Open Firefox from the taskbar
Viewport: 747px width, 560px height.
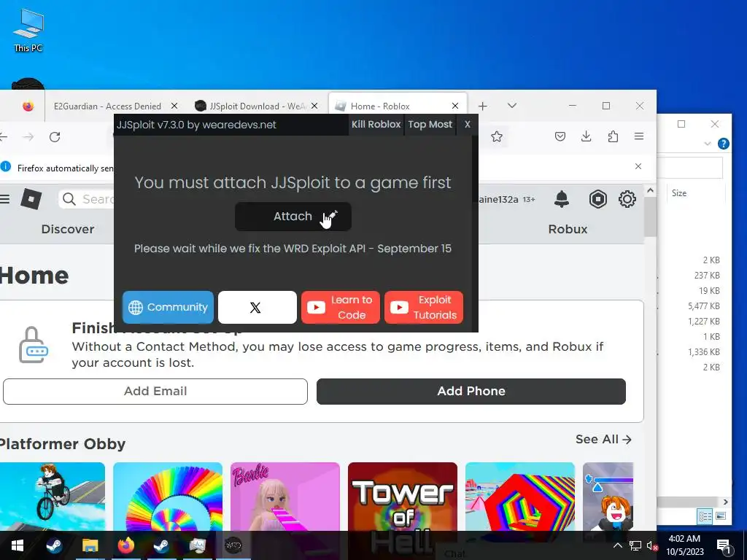tap(125, 545)
